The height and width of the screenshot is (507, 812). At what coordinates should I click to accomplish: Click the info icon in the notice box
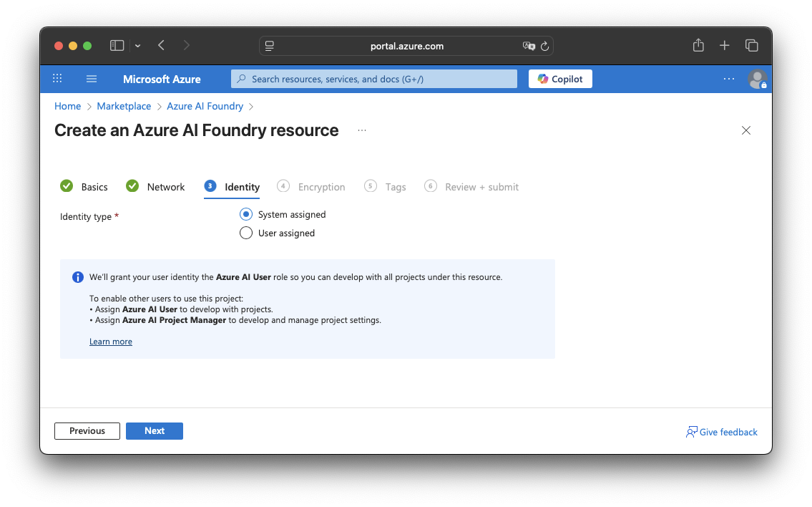78,277
